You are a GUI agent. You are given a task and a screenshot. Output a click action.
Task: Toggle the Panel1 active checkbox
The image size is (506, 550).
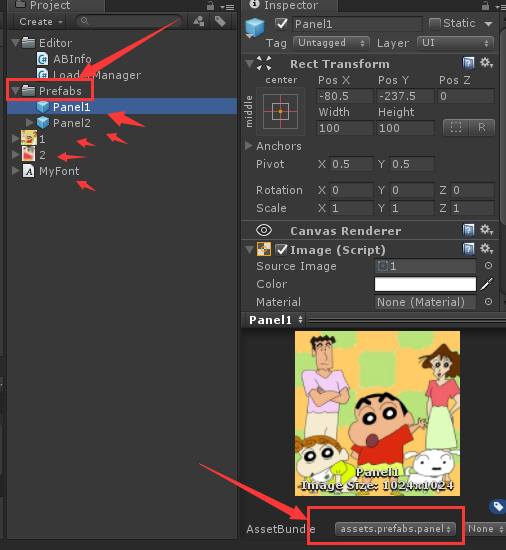[281, 24]
